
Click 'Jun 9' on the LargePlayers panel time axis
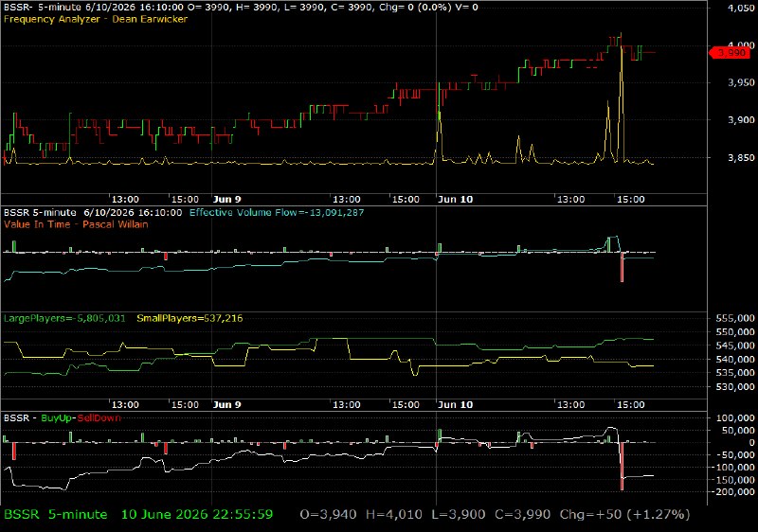226,405
